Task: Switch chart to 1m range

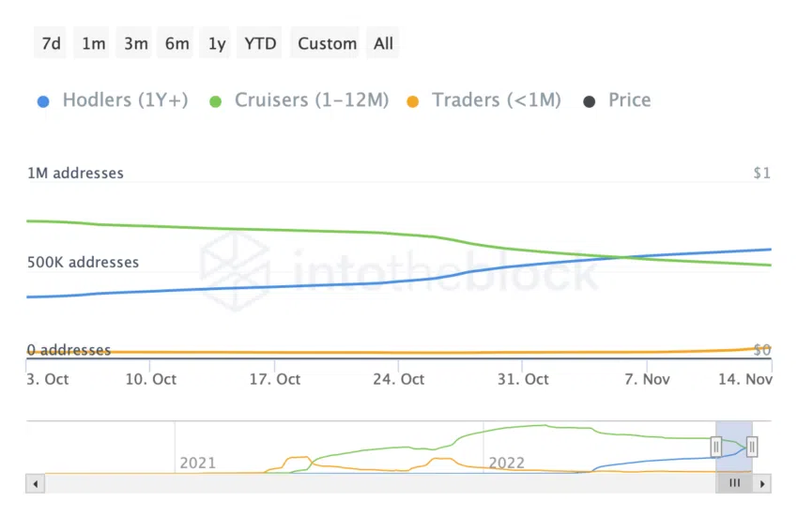Action: click(94, 43)
